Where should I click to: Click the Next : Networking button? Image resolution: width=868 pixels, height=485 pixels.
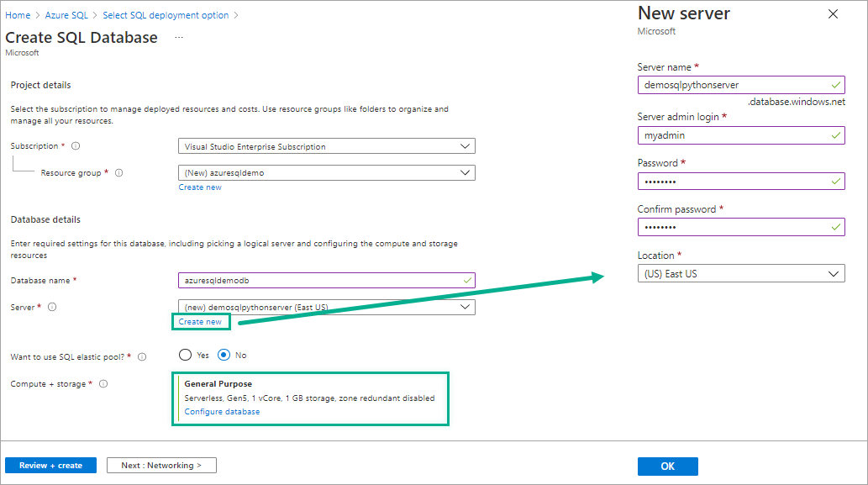click(161, 465)
